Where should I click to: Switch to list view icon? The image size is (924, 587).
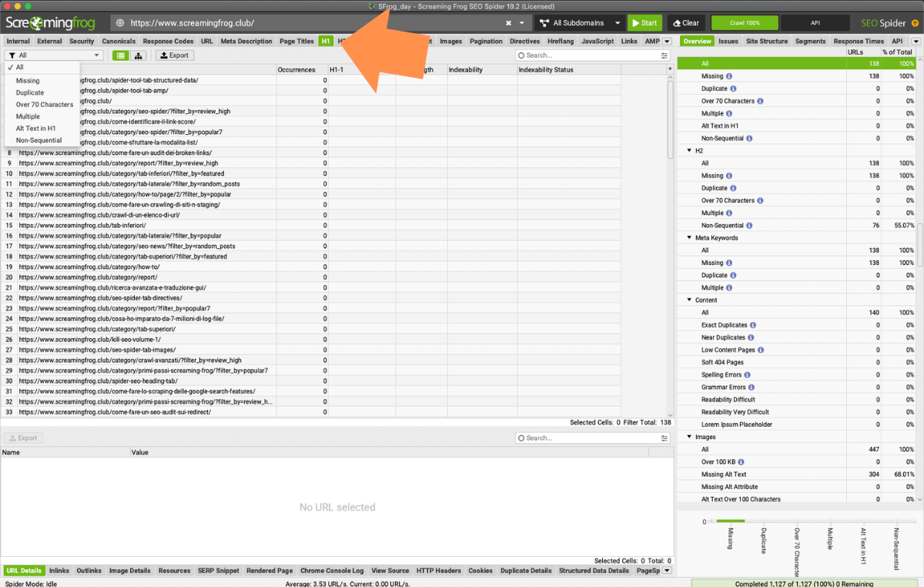[121, 55]
